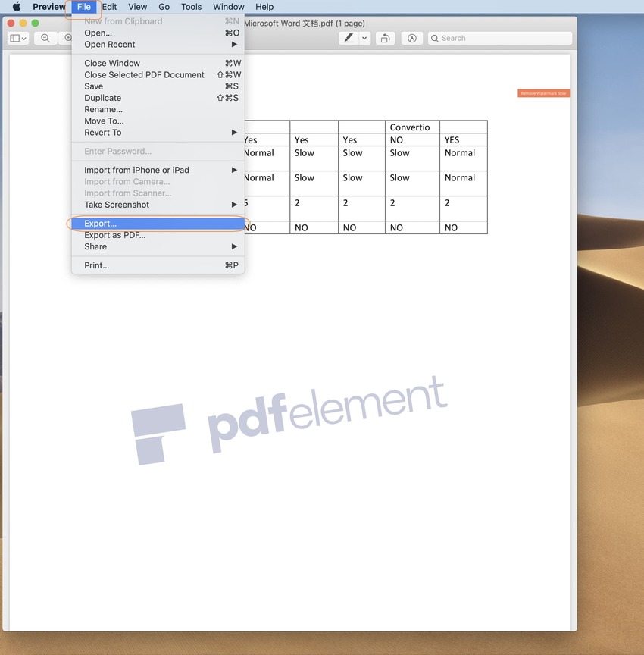644x655 pixels.
Task: Click the YES cell in the table
Action: [463, 140]
